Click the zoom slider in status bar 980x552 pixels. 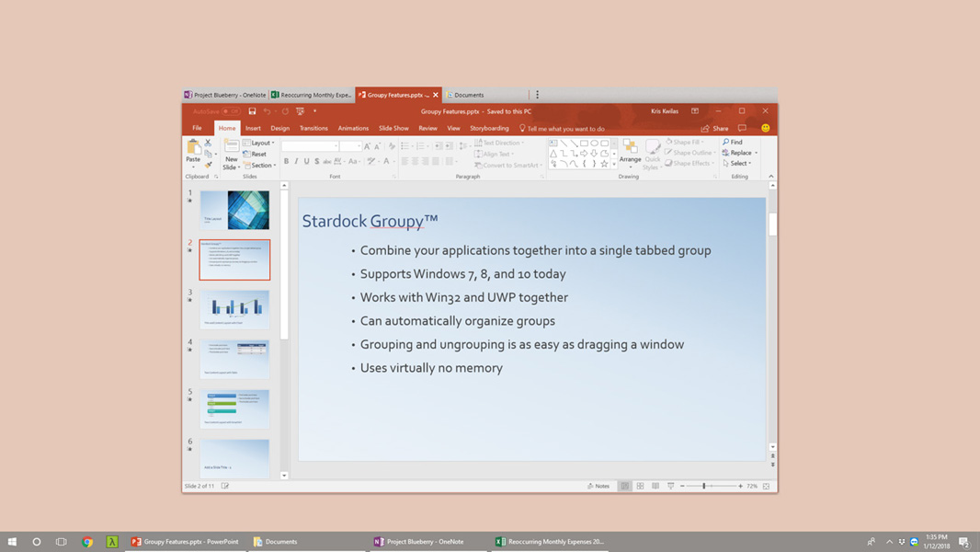coord(705,486)
